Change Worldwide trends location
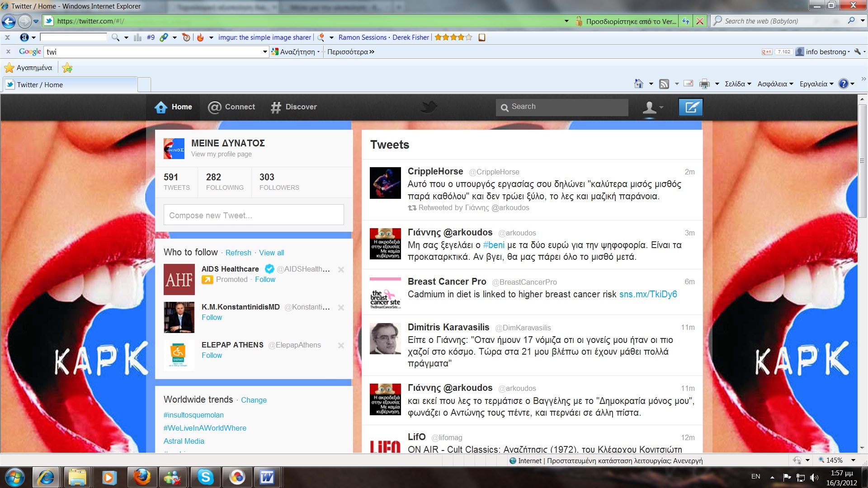The height and width of the screenshot is (488, 868). click(x=254, y=400)
